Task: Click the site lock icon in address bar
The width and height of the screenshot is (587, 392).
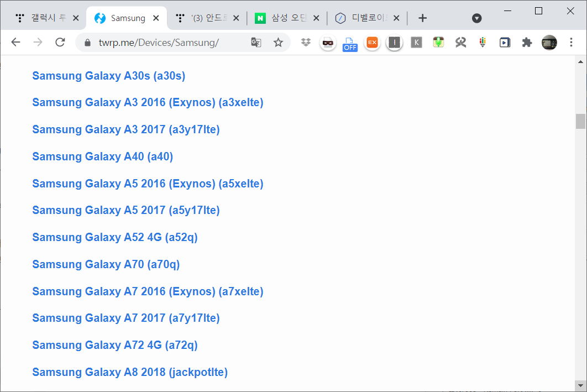Action: [x=87, y=43]
